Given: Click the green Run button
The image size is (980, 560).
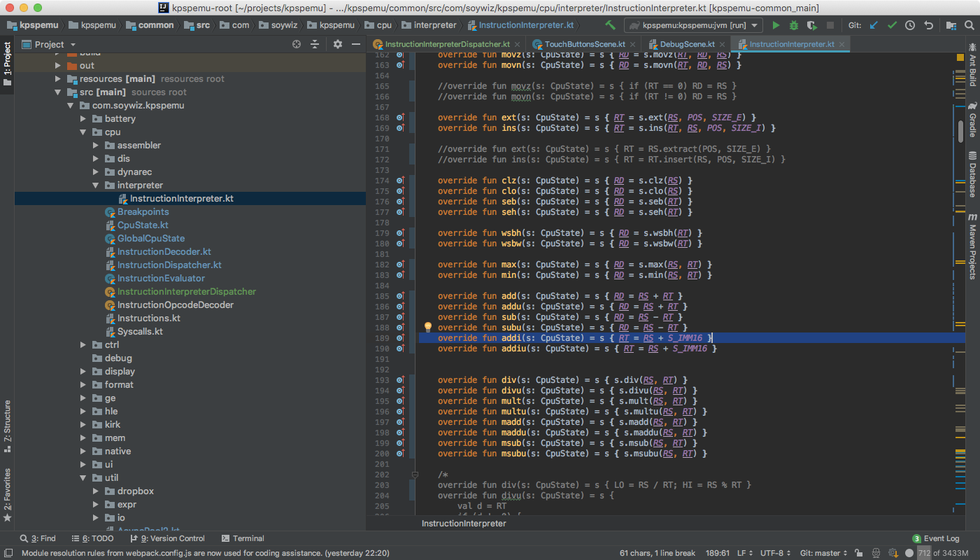Looking at the screenshot, I should point(776,25).
